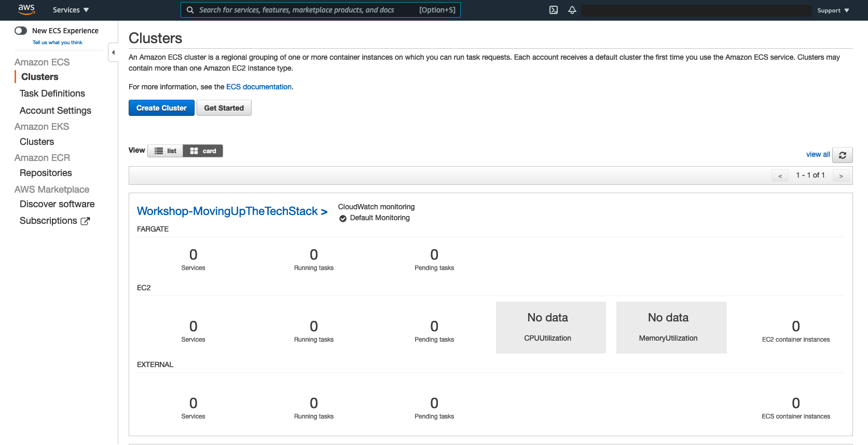Go to next page of clusters
Image resolution: width=868 pixels, height=445 pixels.
coord(841,176)
